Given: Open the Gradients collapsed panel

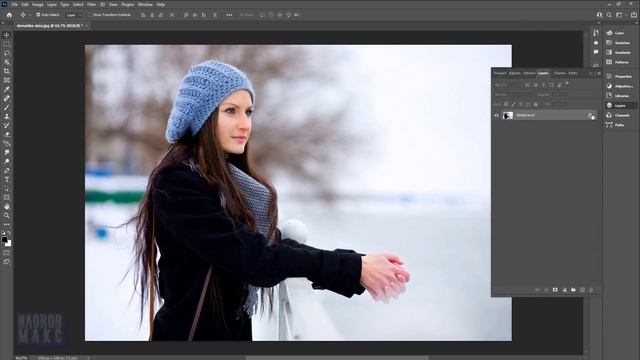Looking at the screenshot, I should click(x=618, y=52).
